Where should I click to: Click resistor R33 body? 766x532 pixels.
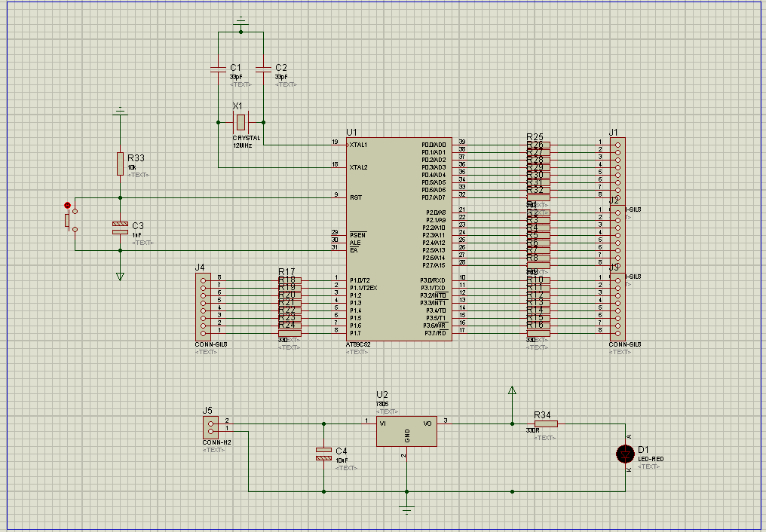click(x=120, y=164)
